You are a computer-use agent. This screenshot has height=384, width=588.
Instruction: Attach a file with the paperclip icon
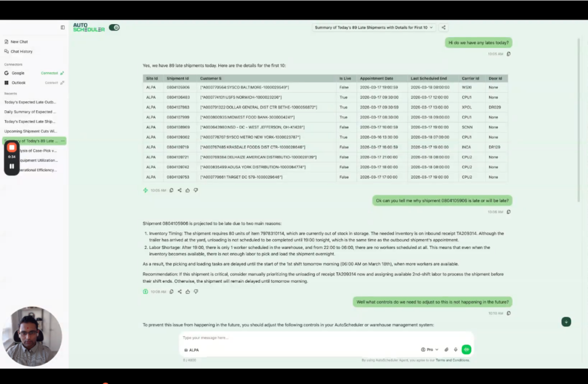tap(447, 349)
